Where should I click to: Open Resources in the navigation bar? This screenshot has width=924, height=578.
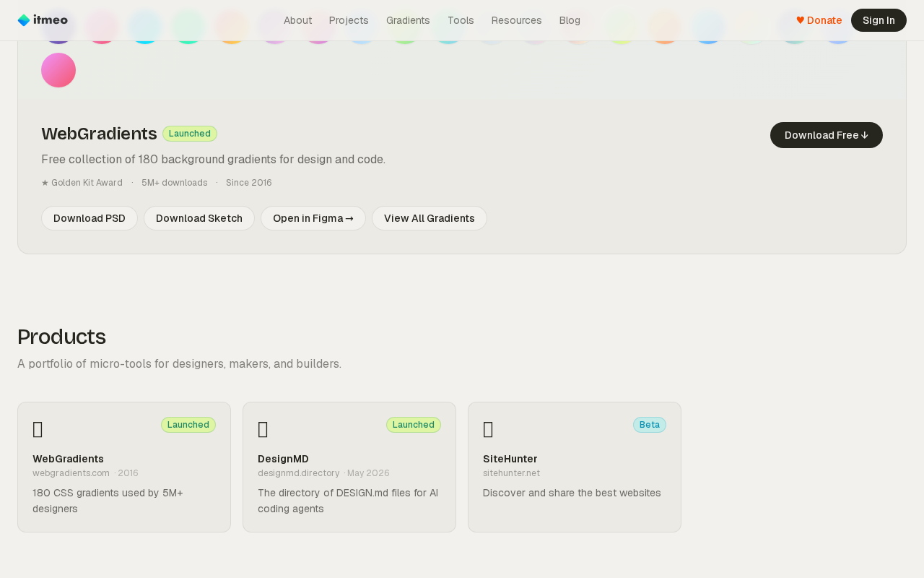point(516,20)
